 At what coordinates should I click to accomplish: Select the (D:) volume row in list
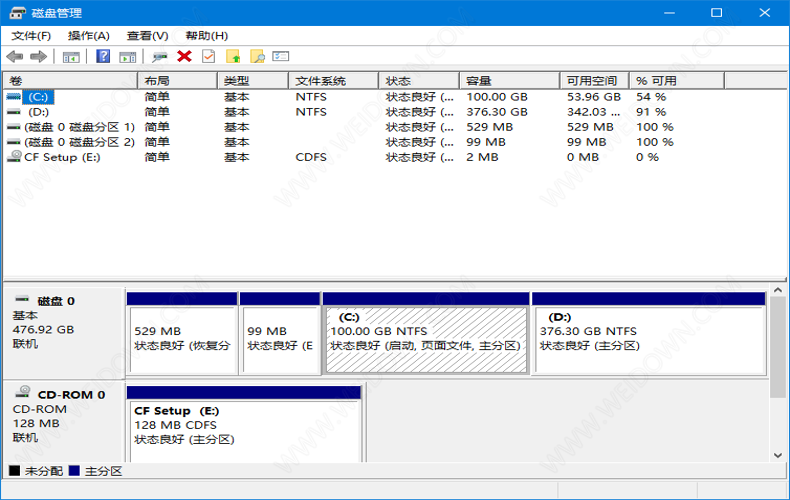[x=38, y=112]
